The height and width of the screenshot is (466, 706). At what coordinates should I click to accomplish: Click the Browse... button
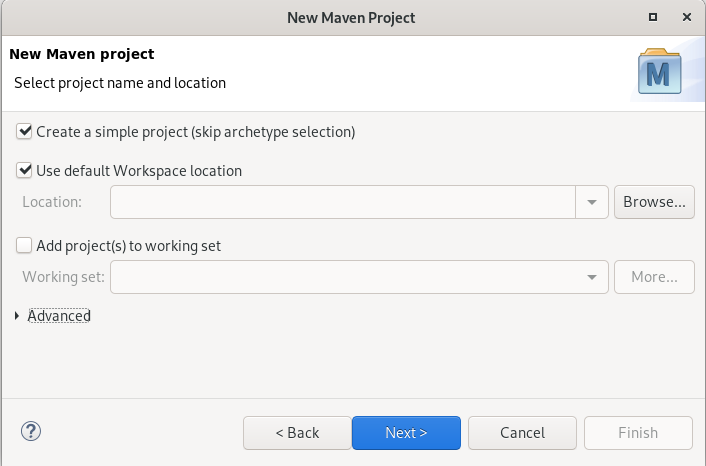click(654, 202)
